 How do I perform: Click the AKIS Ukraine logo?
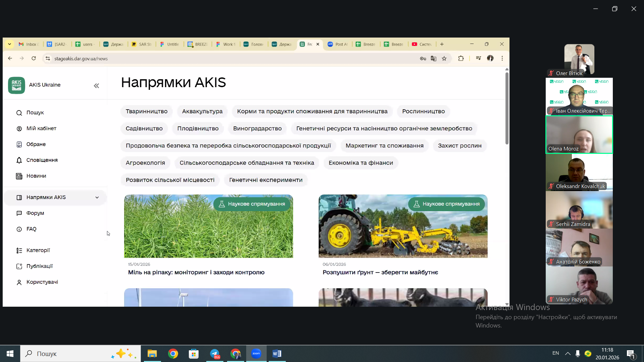[x=16, y=85]
